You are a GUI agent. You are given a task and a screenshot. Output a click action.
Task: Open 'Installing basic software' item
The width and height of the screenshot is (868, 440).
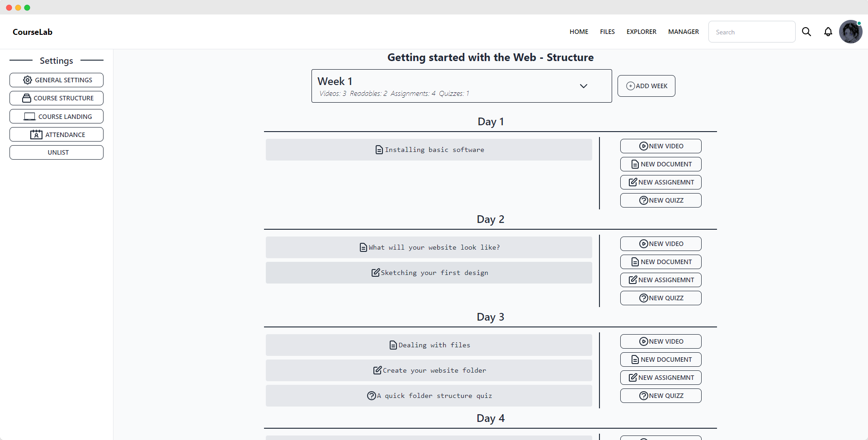tap(429, 150)
